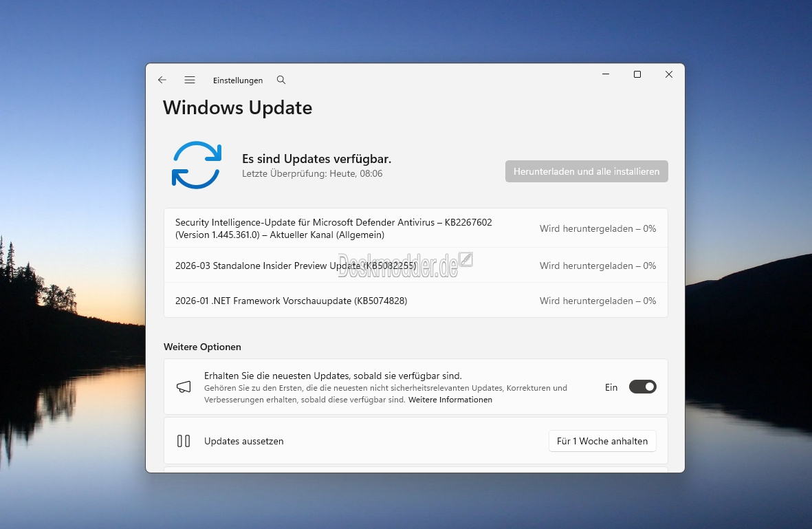Select the 2026-03 Standalone Insider Preview Update
The width and height of the screenshot is (812, 529).
(296, 266)
